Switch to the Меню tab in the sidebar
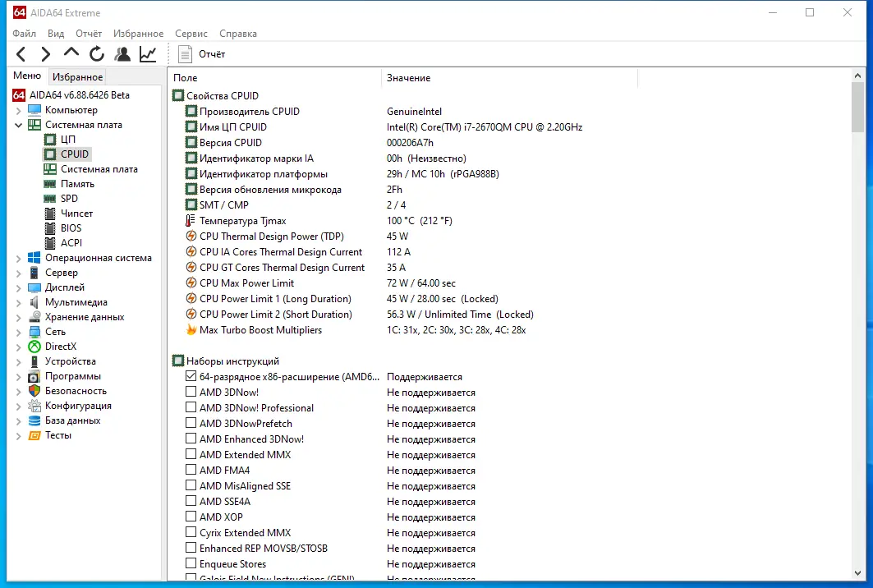 tap(27, 76)
